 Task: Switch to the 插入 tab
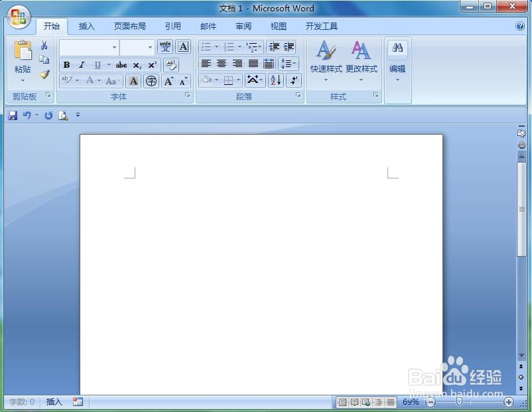(x=86, y=26)
